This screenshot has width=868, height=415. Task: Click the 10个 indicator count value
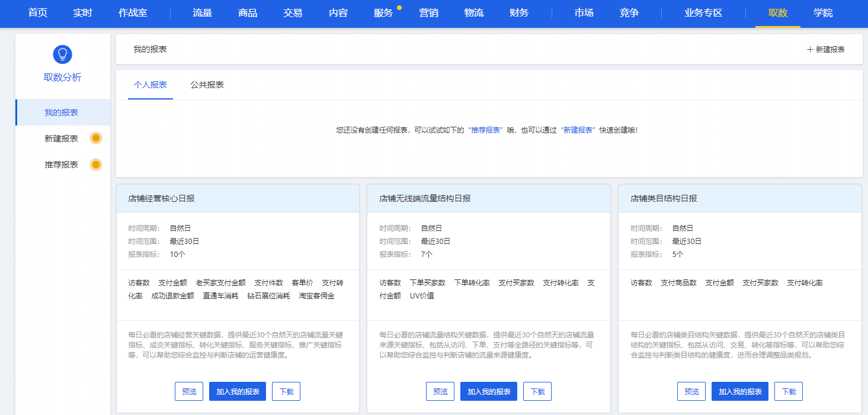pyautogui.click(x=178, y=255)
